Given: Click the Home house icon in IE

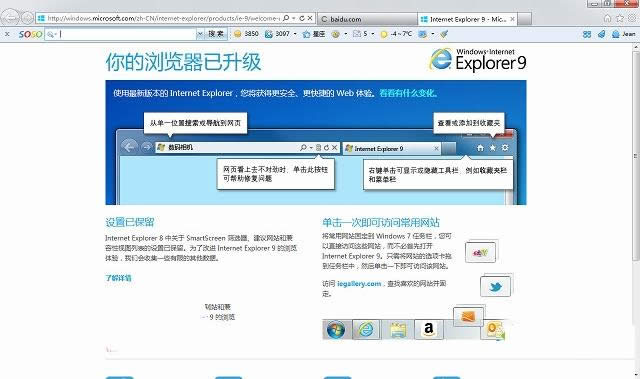Looking at the screenshot, I should pyautogui.click(x=608, y=18).
